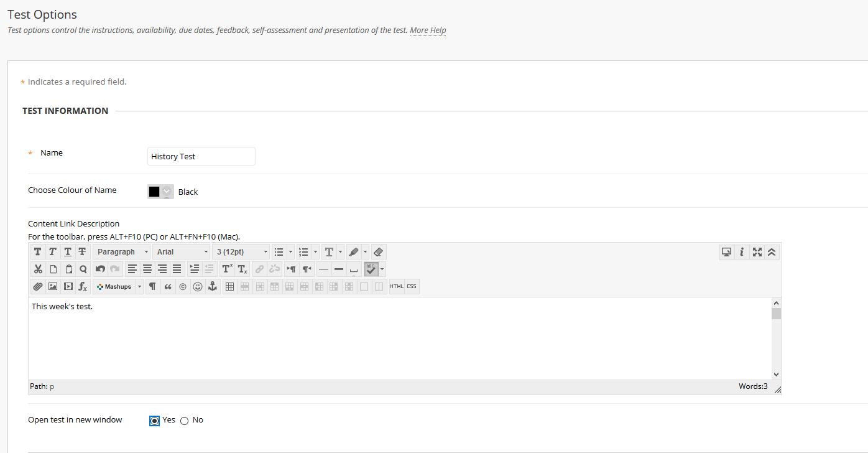The height and width of the screenshot is (453, 868).
Task: Insert a thin horizontal line
Action: [x=323, y=269]
